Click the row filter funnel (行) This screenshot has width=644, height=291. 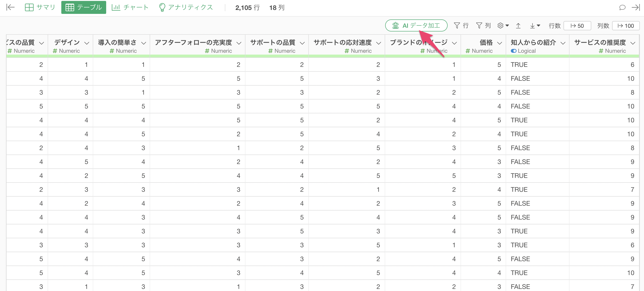point(461,25)
